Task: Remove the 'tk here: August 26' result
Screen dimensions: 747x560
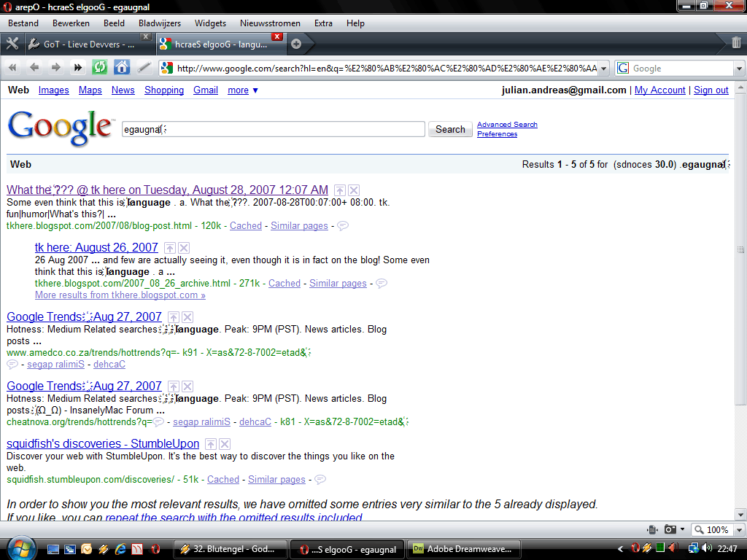Action: [x=184, y=248]
